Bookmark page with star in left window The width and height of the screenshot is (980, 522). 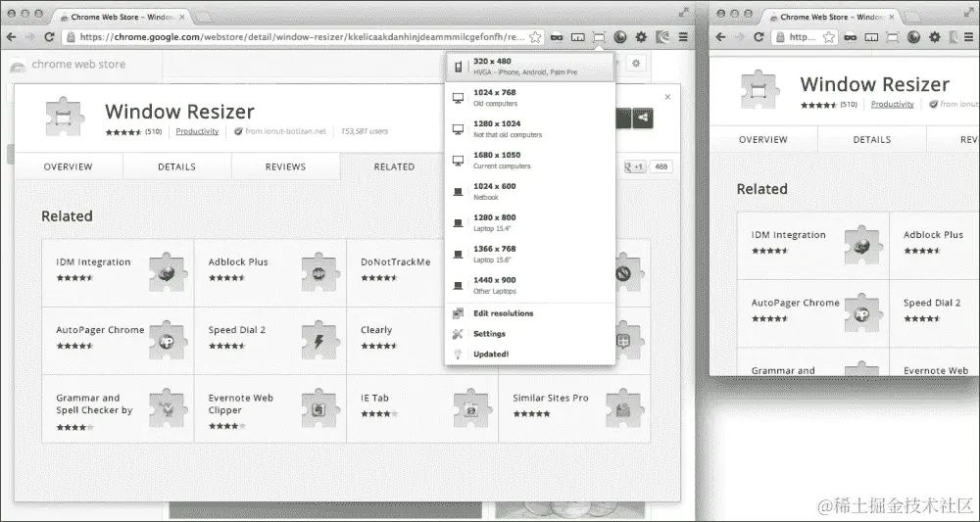tap(535, 37)
